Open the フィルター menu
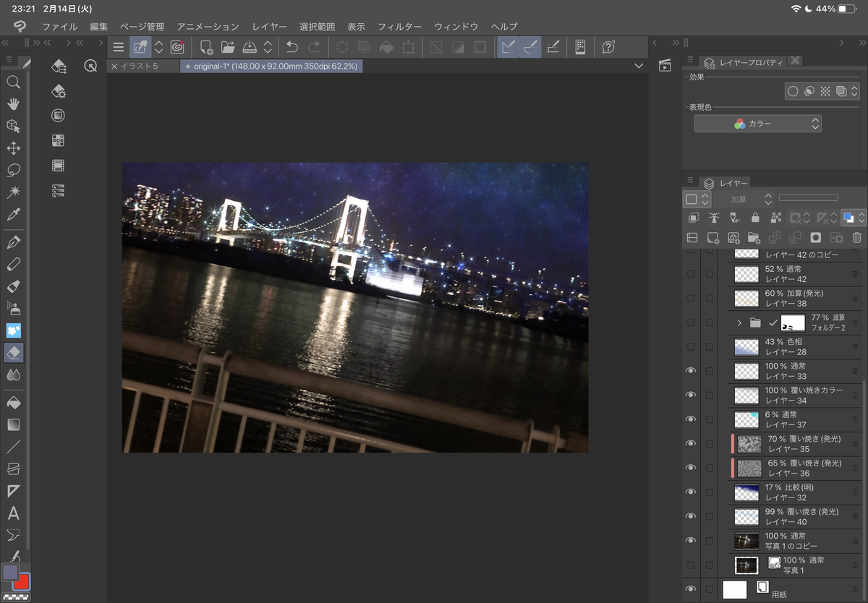The height and width of the screenshot is (603, 868). [399, 26]
